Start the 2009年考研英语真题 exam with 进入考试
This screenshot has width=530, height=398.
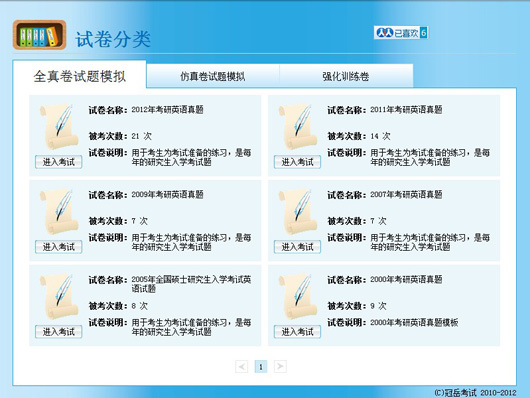point(58,247)
